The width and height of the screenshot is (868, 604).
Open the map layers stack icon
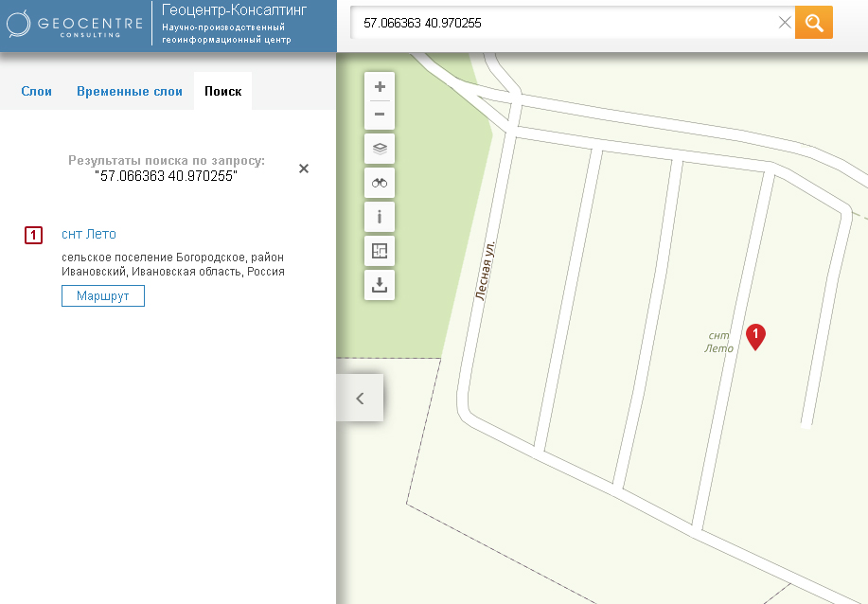point(380,149)
